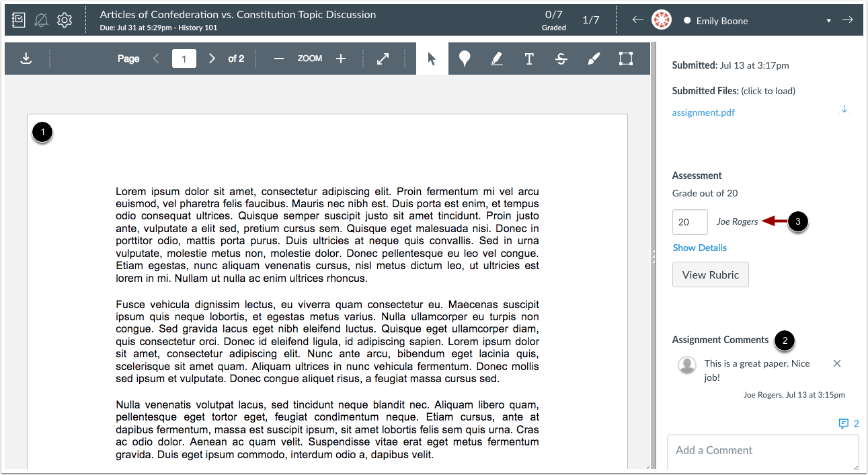Open the assignment title link
This screenshot has width=868, height=475.
pos(238,15)
